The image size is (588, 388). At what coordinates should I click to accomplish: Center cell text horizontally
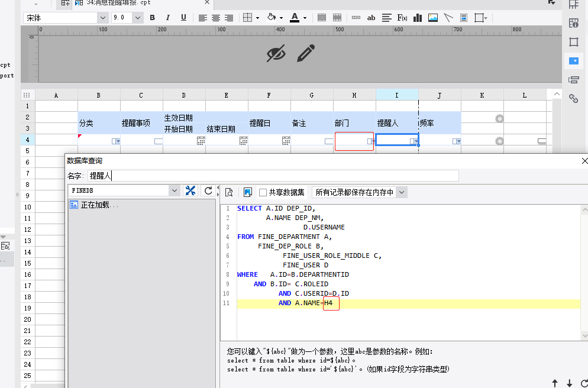216,18
